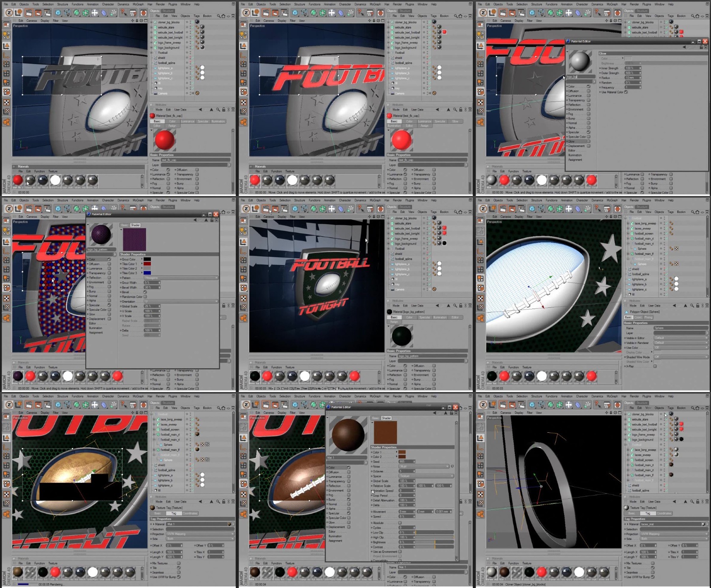Click the globe icon ending the top toolbar, top-middle screenshot
Screen dimensions: 711x588
click(x=380, y=13)
